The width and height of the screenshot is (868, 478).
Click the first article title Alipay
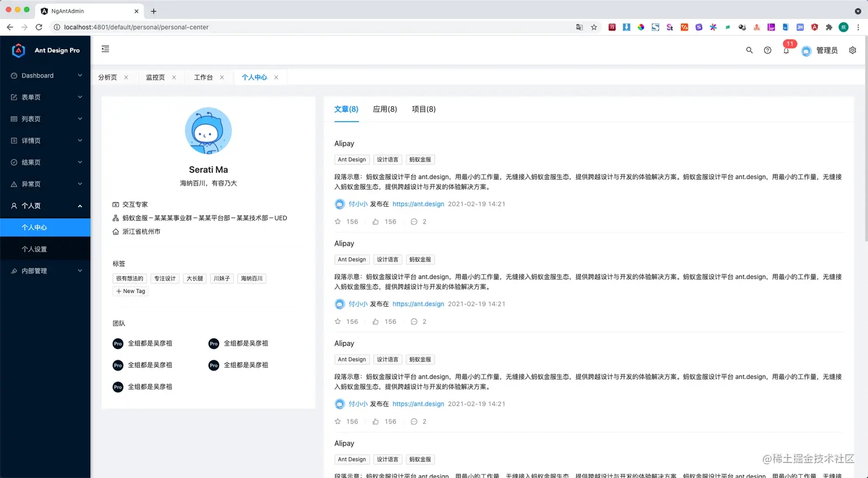[344, 144]
